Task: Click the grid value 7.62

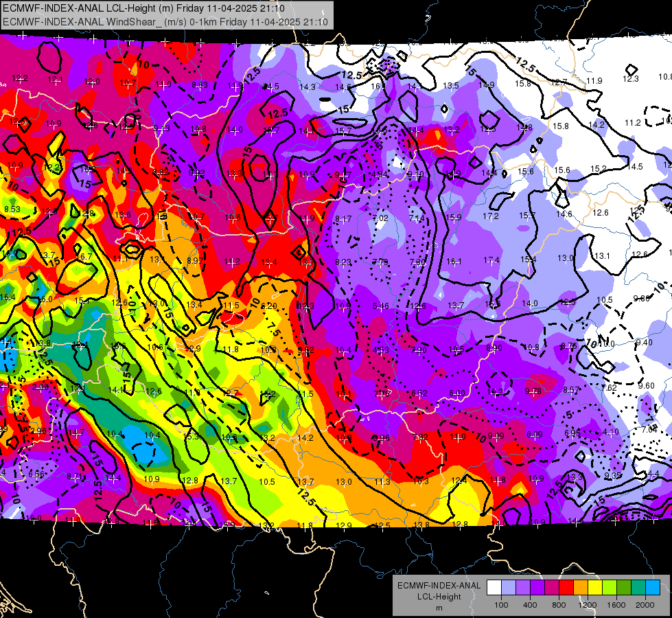Action: (x=609, y=388)
